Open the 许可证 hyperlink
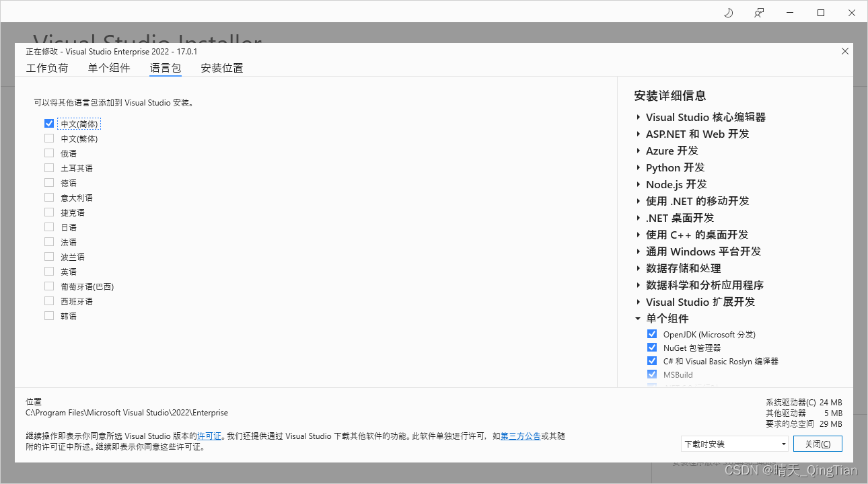 [x=209, y=436]
